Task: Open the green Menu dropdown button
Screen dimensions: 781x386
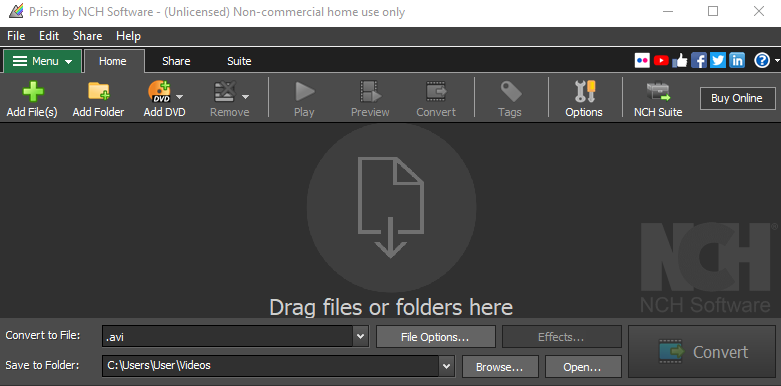Action: pos(42,61)
